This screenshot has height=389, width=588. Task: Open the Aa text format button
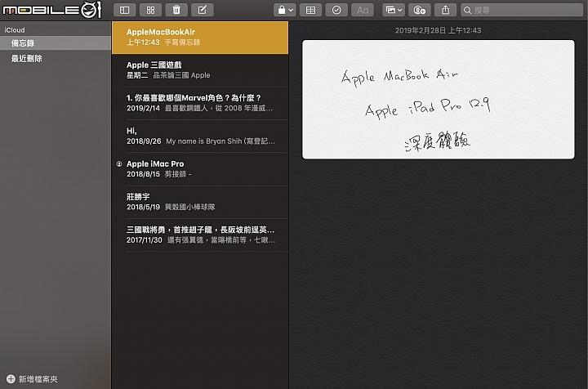pos(363,10)
